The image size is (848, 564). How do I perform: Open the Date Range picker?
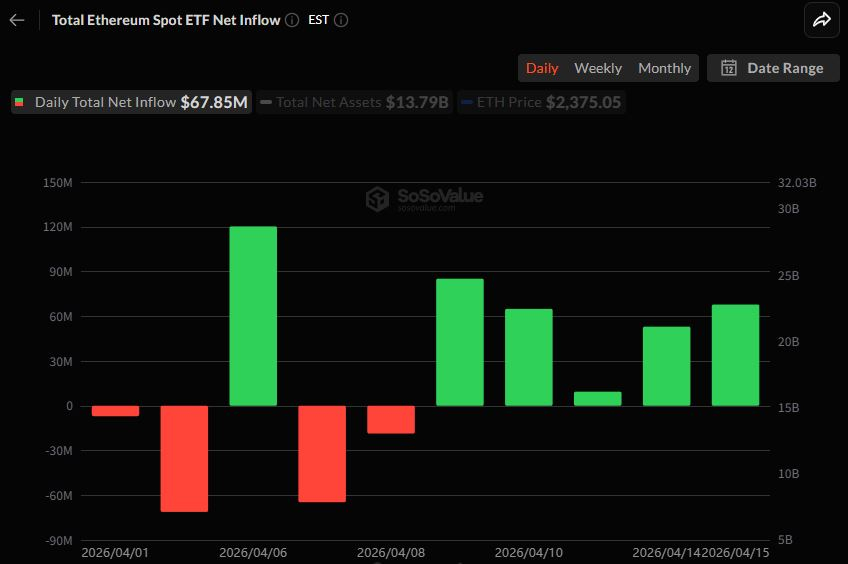(773, 68)
